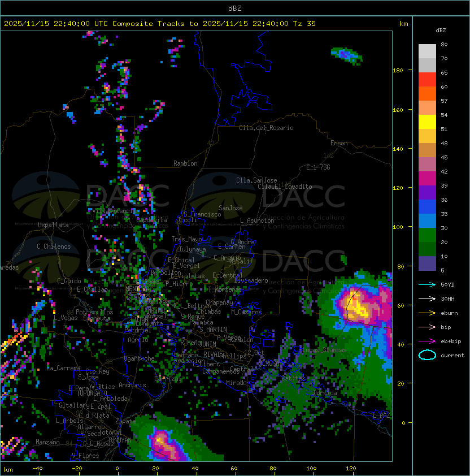This screenshot has height=476, width=470.
Task: Click the 'eb+bip' legend label
Action: (451, 341)
